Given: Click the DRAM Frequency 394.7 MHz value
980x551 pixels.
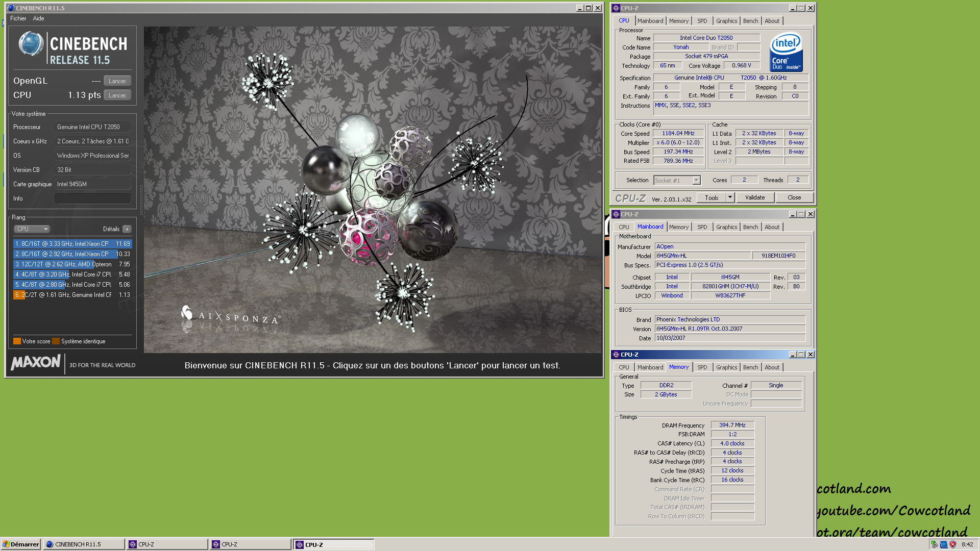Looking at the screenshot, I should (732, 425).
